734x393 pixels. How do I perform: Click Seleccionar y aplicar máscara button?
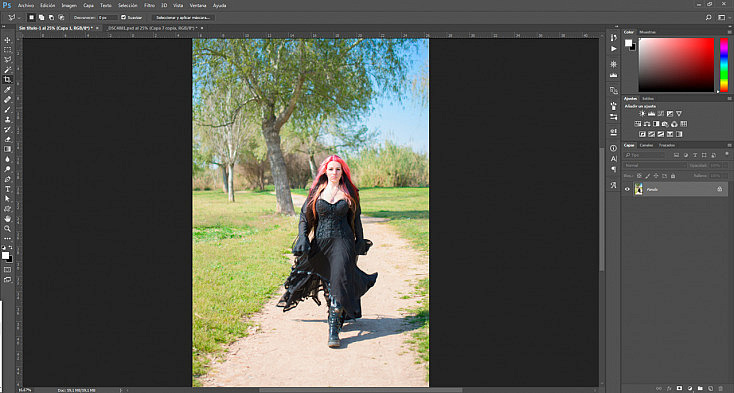pos(183,17)
